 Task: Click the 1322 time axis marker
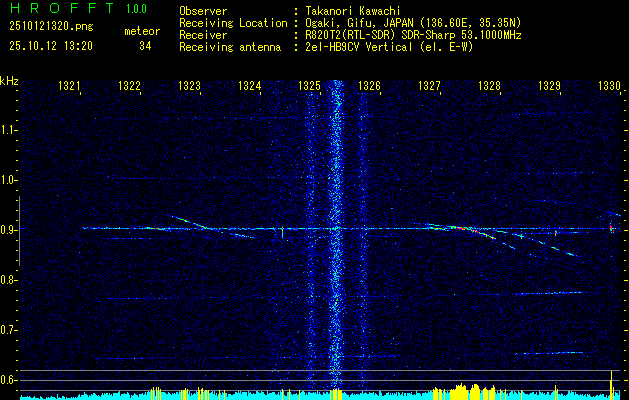[130, 85]
